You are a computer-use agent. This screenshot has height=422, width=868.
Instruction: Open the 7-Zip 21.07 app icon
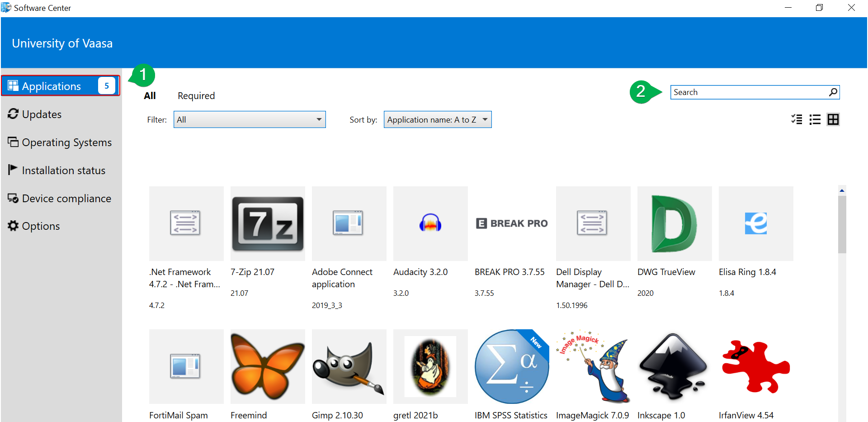pyautogui.click(x=268, y=223)
